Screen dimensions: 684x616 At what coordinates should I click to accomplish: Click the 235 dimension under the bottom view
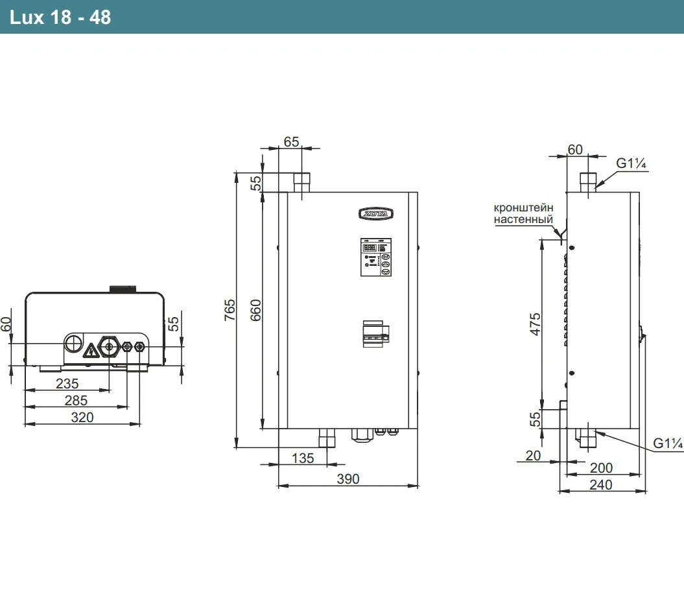click(67, 383)
